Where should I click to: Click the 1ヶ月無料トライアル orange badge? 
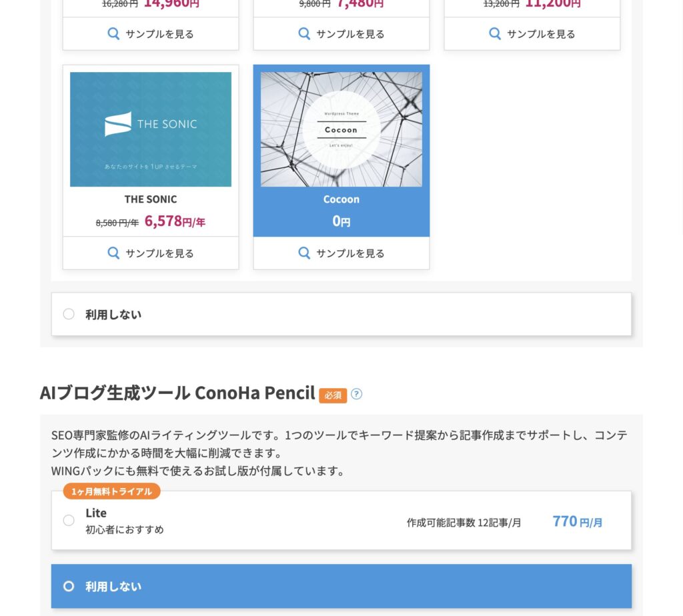pos(111,491)
